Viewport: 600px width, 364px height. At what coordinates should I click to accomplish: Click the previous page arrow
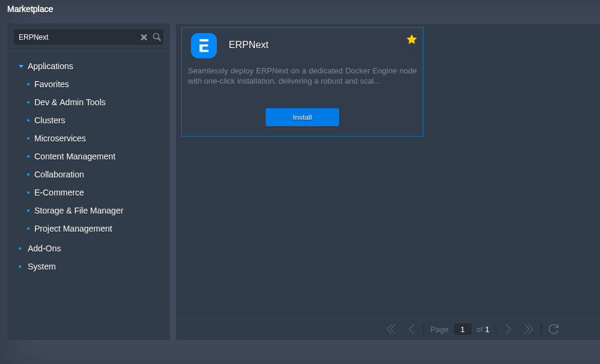point(412,329)
